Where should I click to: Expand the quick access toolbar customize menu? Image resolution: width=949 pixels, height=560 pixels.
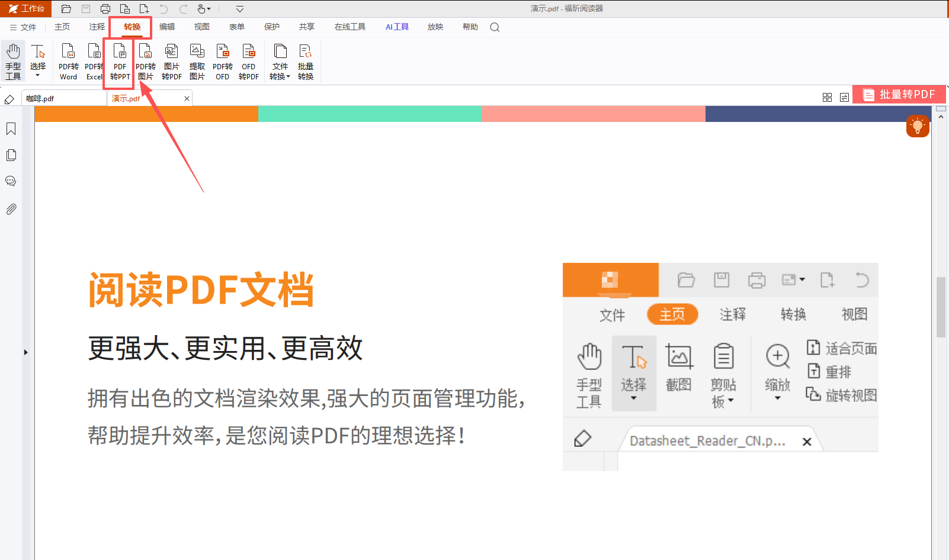pos(240,9)
